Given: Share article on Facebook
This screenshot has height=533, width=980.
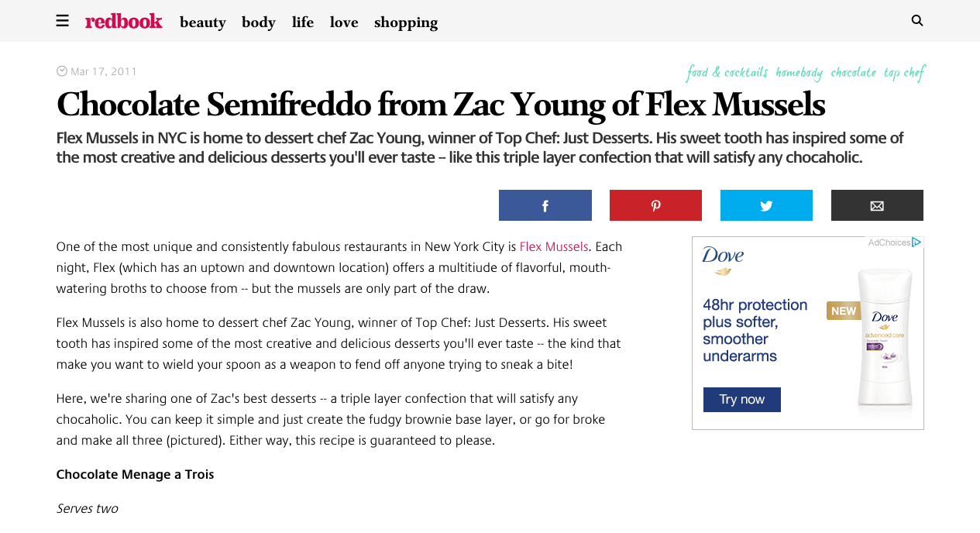Looking at the screenshot, I should click(545, 205).
